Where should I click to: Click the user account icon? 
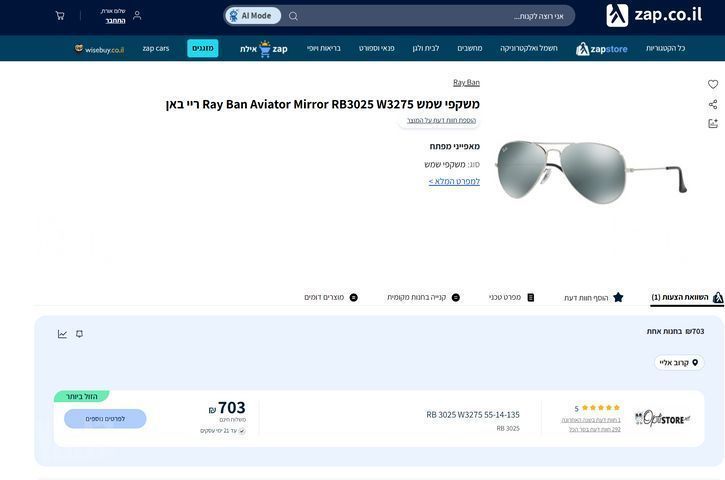pyautogui.click(x=137, y=16)
